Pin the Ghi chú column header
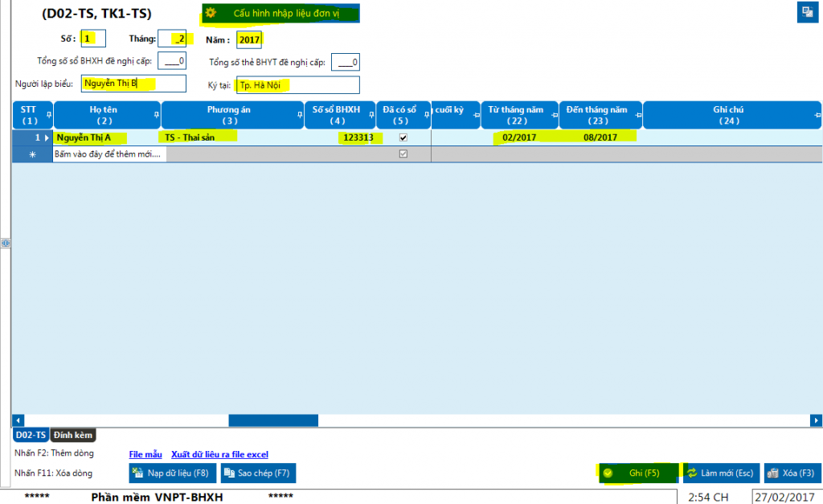Image resolution: width=823 pixels, height=504 pixels. (x=815, y=116)
